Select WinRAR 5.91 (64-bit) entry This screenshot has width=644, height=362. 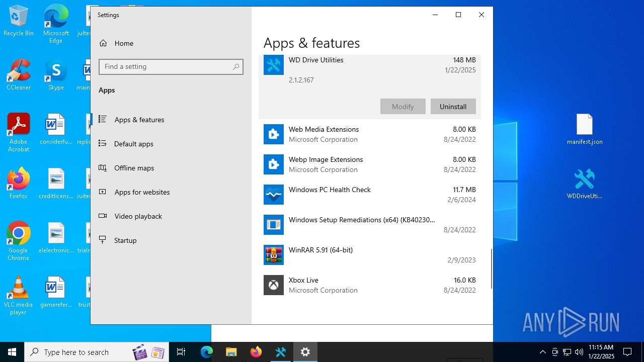point(370,255)
